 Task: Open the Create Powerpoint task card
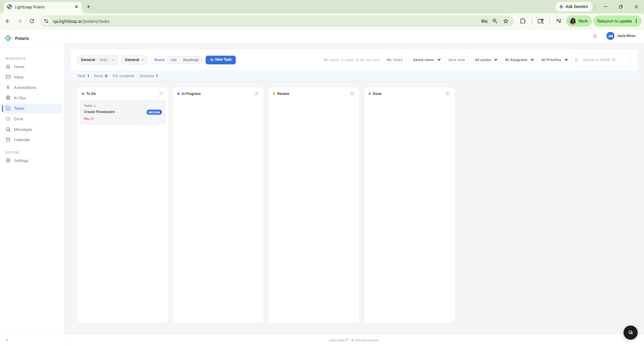123,112
